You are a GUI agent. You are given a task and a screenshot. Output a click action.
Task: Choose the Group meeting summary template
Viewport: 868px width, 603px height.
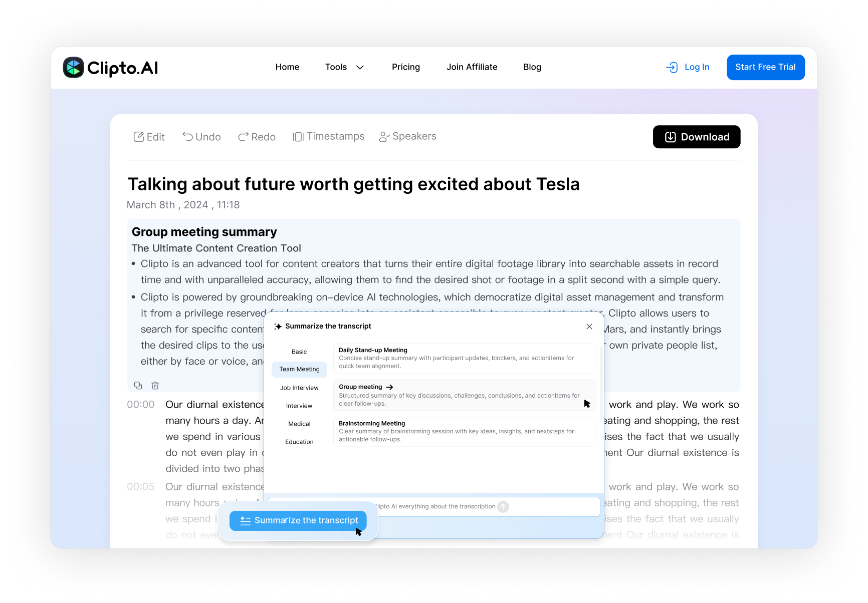click(x=464, y=395)
